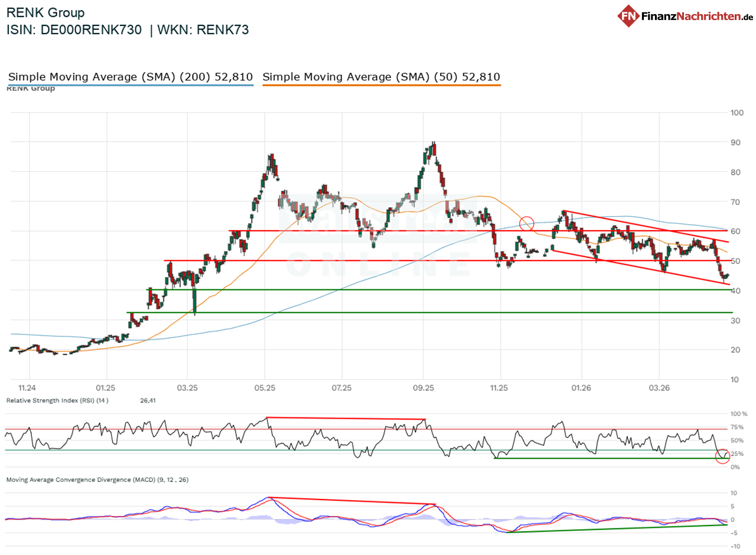Click the WKN RENK73 text
This screenshot has height=555, width=756.
[x=204, y=31]
